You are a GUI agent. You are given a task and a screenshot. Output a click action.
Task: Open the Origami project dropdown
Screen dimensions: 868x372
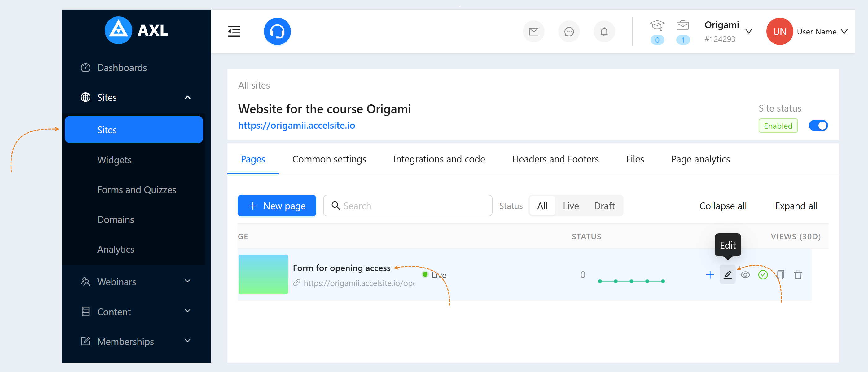(748, 31)
